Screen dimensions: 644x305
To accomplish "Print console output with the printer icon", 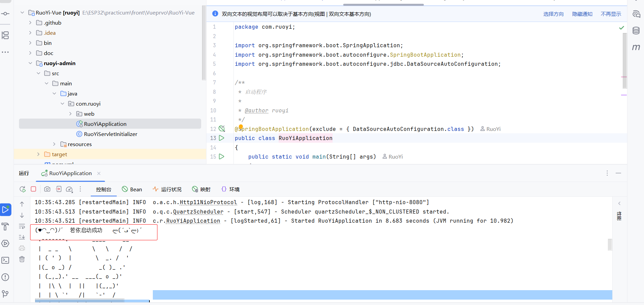I will point(22,248).
